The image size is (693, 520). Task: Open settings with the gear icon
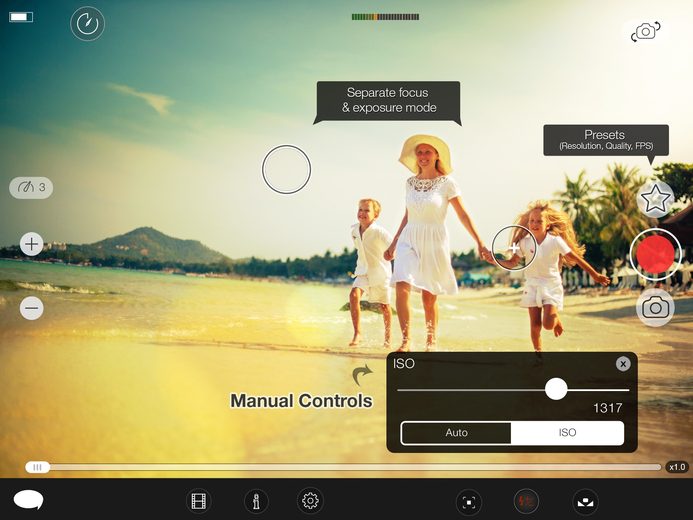click(x=310, y=501)
